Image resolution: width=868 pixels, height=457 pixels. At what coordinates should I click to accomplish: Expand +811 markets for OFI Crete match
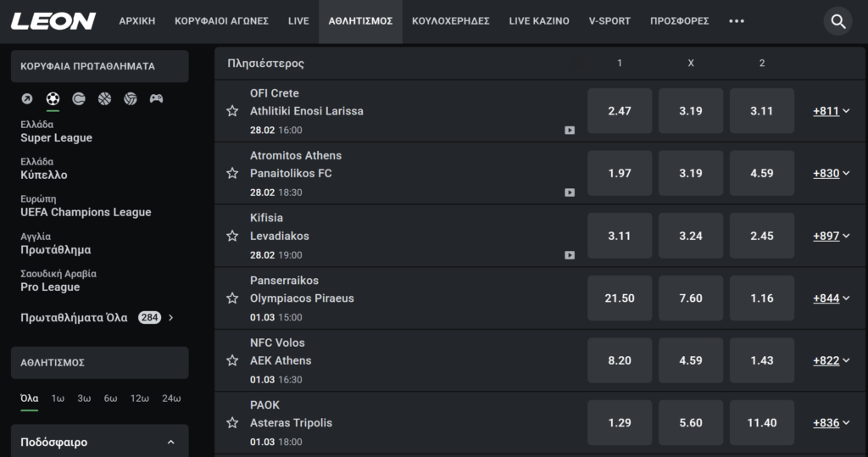tap(831, 111)
